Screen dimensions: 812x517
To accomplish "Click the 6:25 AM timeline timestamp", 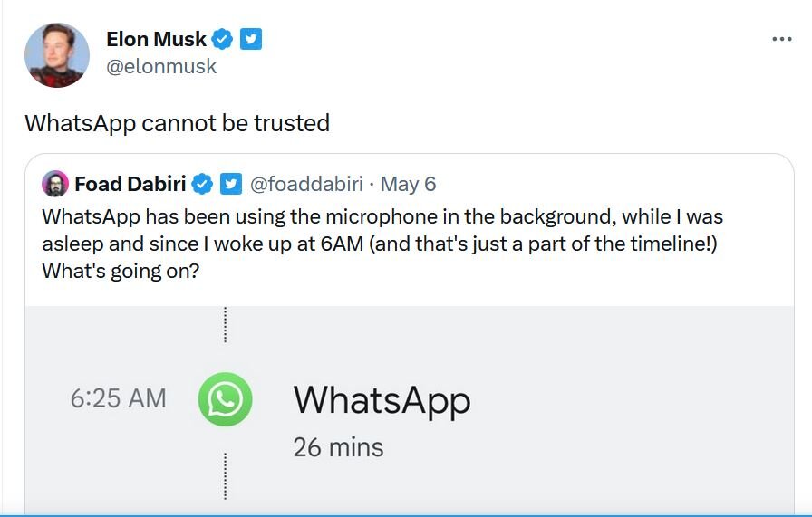I will [118, 398].
